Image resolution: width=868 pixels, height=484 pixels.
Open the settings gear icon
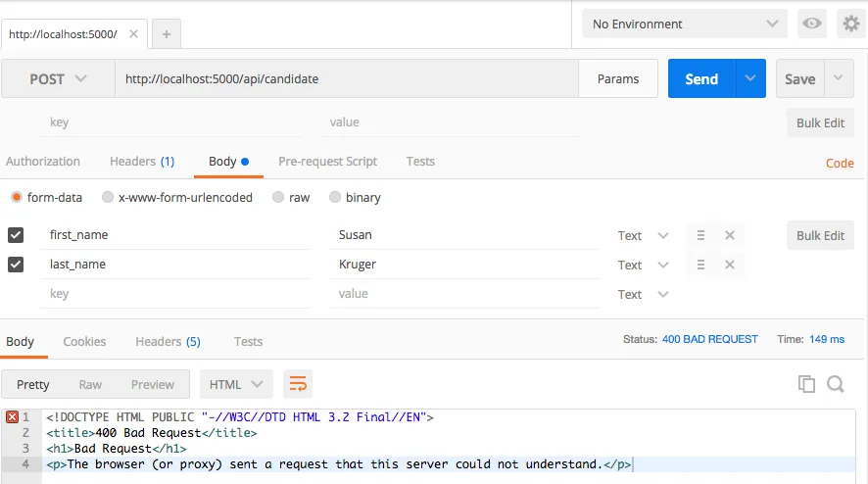tap(851, 24)
